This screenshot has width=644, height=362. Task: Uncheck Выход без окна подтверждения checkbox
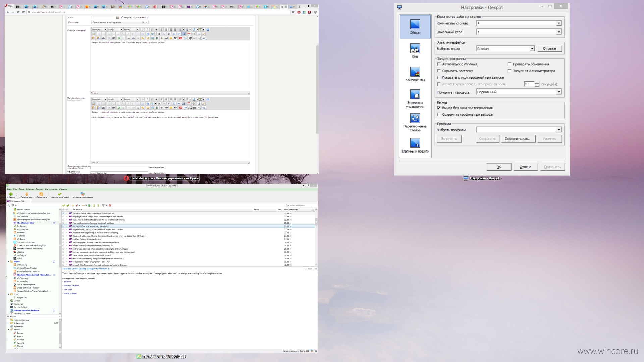pyautogui.click(x=439, y=108)
